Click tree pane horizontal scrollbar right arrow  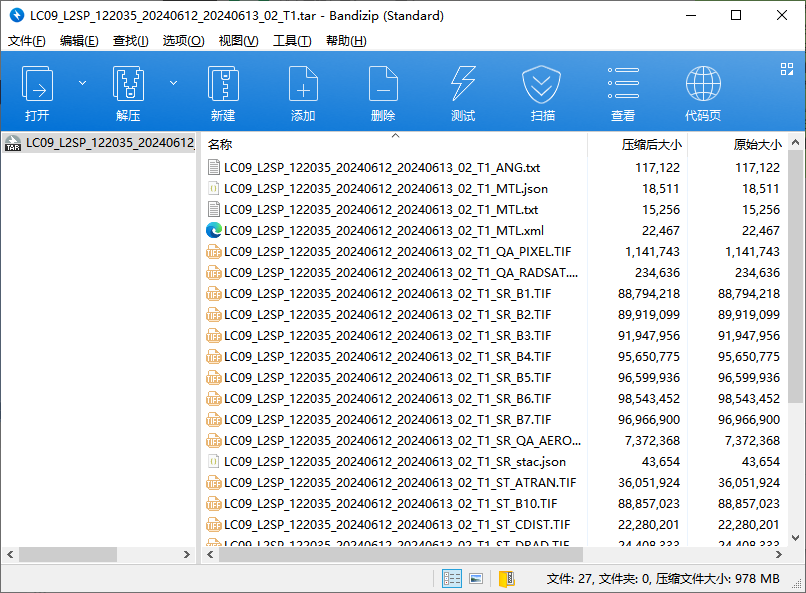pos(187,554)
